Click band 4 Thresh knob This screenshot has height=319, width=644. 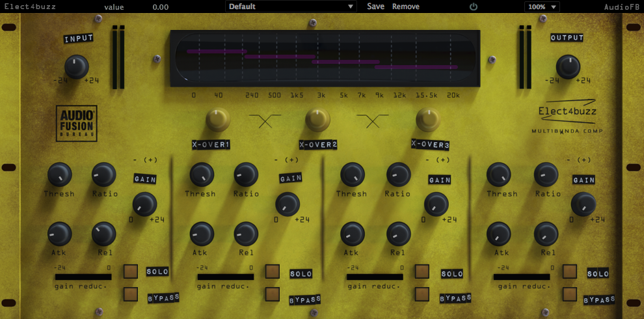498,174
